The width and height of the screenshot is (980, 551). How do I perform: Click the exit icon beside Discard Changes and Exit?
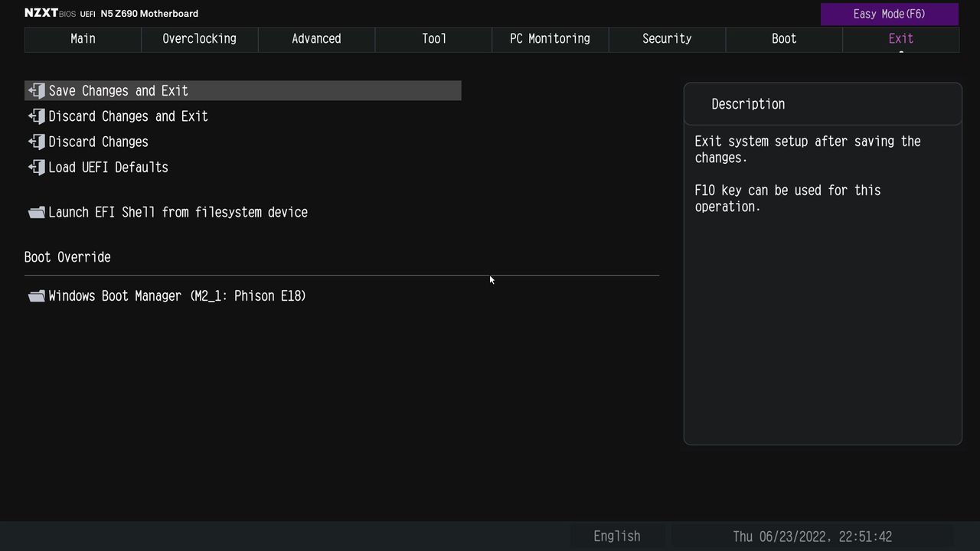pos(37,116)
